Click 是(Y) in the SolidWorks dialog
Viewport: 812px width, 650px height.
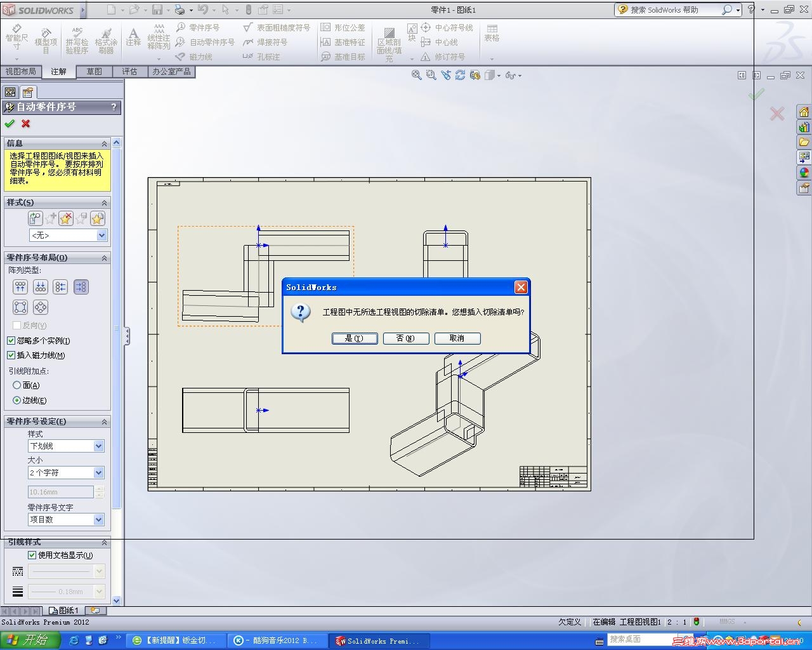pos(355,338)
